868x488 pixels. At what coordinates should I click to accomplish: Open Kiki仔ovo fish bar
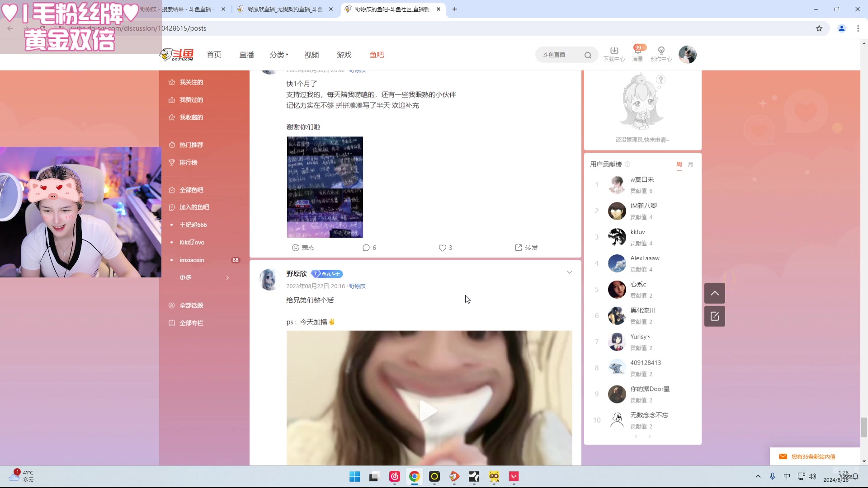tap(192, 243)
